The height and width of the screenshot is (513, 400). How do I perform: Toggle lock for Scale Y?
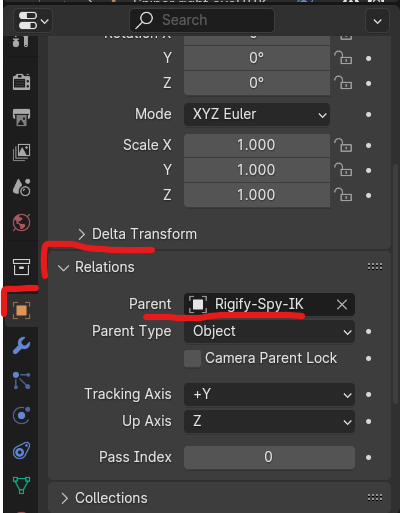[343, 170]
